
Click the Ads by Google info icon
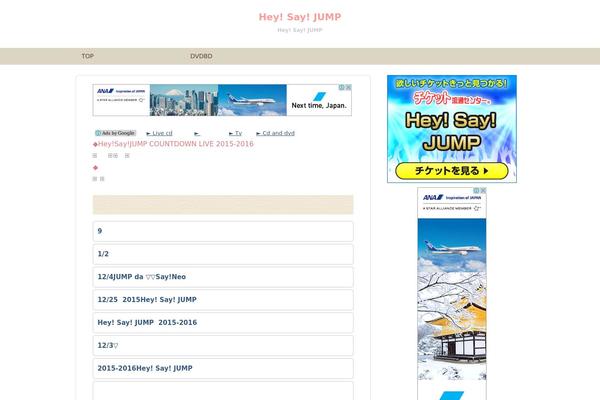click(98, 133)
